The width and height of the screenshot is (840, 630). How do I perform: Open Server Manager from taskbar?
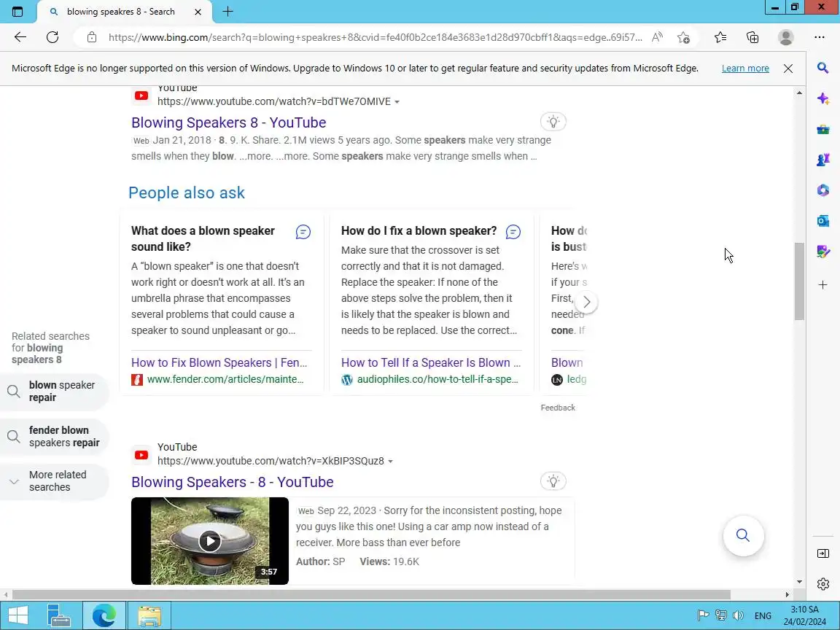click(x=59, y=615)
